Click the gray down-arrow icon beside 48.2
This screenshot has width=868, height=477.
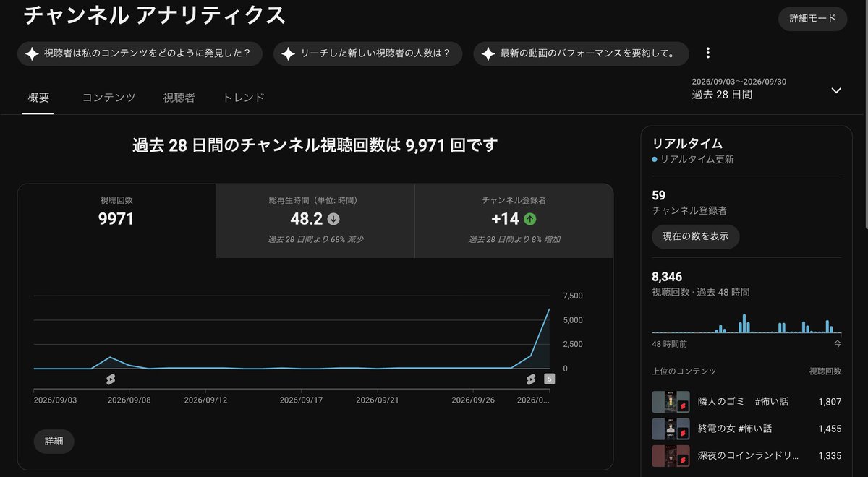click(333, 219)
